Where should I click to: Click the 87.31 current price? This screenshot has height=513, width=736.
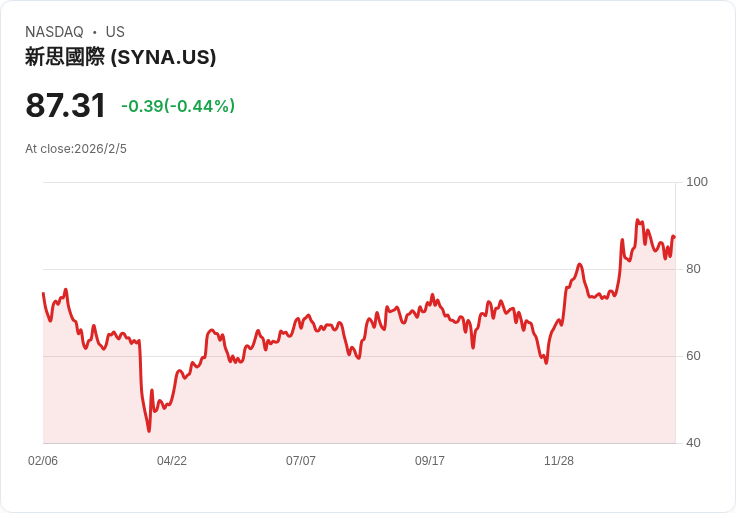(x=65, y=106)
